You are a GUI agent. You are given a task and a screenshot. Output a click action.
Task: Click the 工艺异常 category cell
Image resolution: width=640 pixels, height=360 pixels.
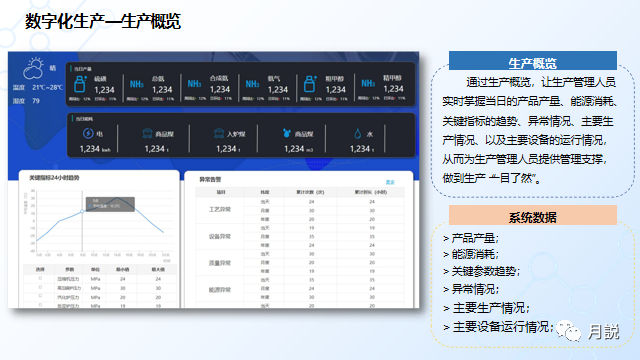[220, 209]
